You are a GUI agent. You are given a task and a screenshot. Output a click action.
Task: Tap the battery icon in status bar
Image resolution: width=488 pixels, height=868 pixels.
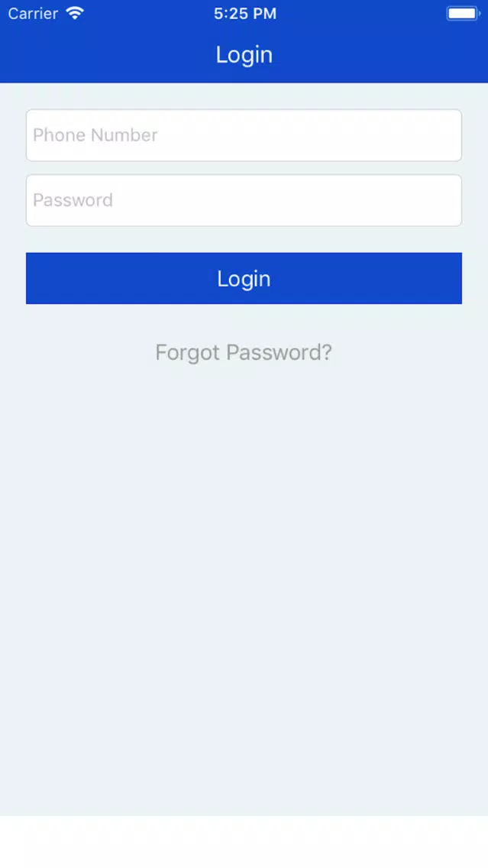click(x=463, y=13)
